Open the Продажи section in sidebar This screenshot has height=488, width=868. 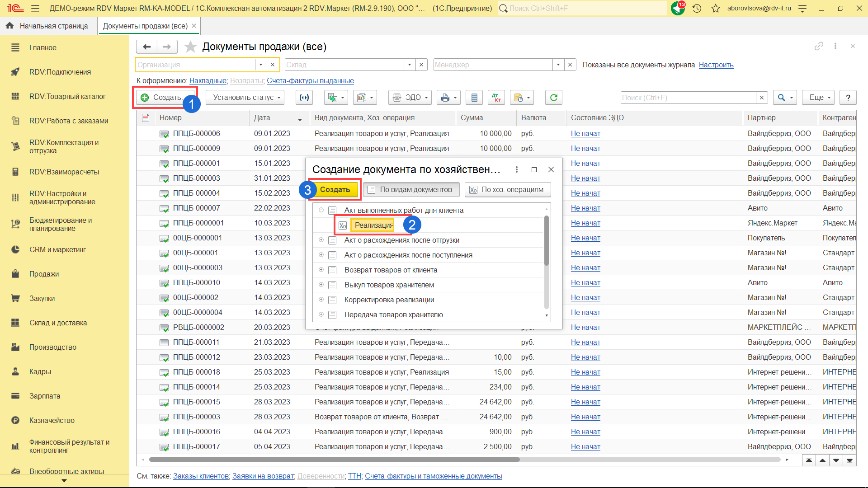[x=44, y=274]
